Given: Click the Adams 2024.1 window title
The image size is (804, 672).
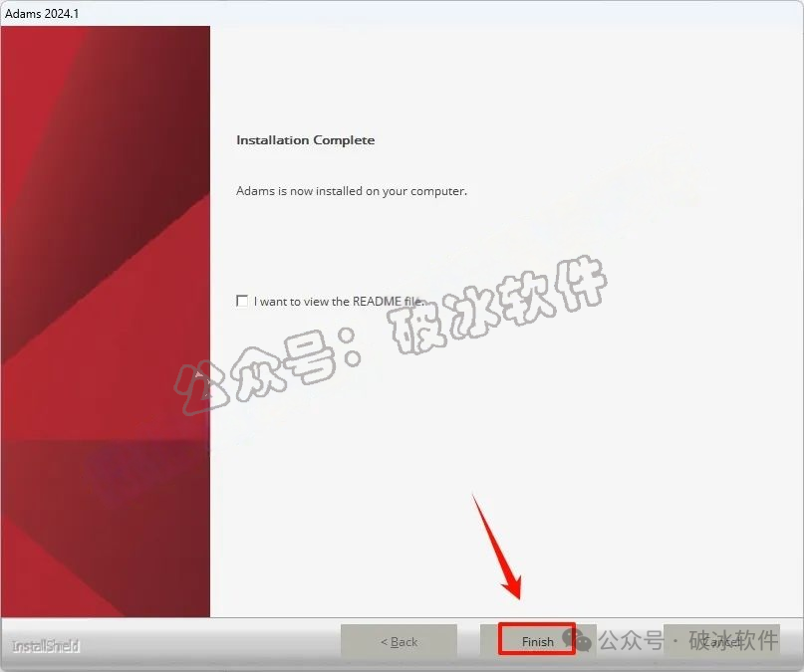Looking at the screenshot, I should [42, 13].
